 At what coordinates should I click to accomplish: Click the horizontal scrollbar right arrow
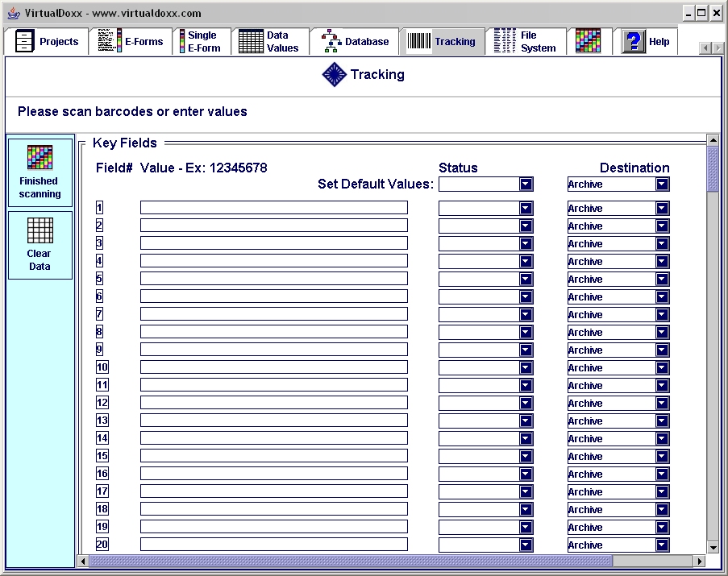click(700, 561)
